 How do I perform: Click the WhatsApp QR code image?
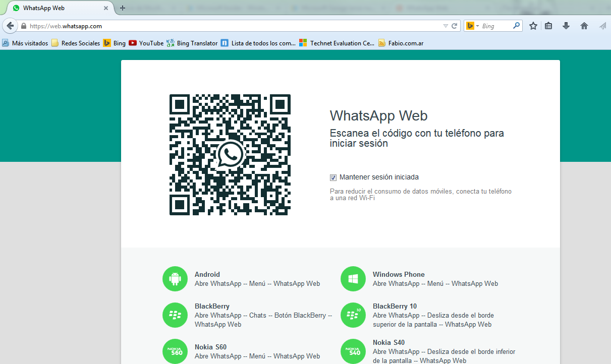[230, 155]
